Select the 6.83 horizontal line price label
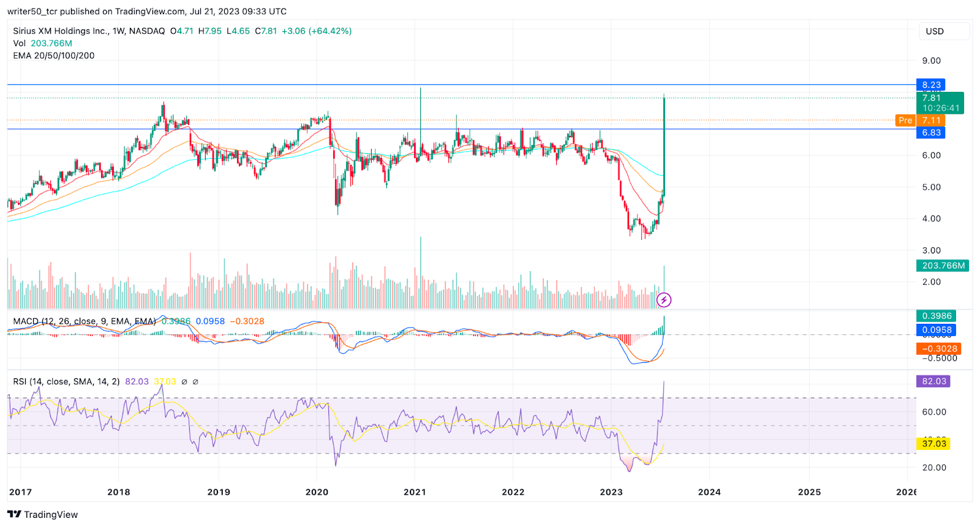The width and height of the screenshot is (980, 527). (931, 133)
